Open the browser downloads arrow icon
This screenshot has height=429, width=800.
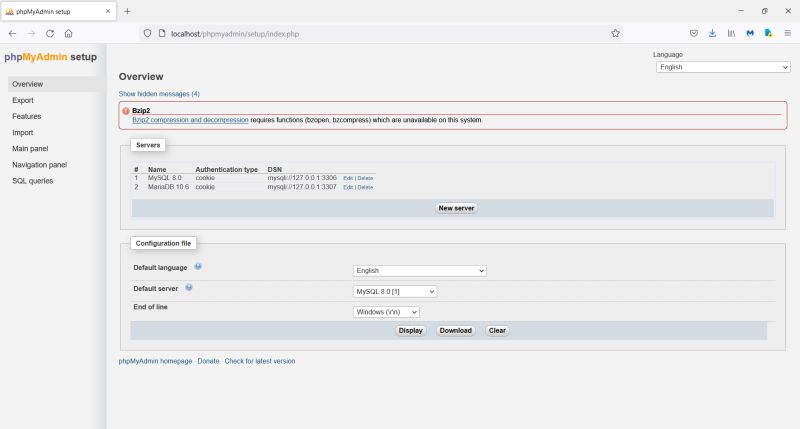point(712,34)
